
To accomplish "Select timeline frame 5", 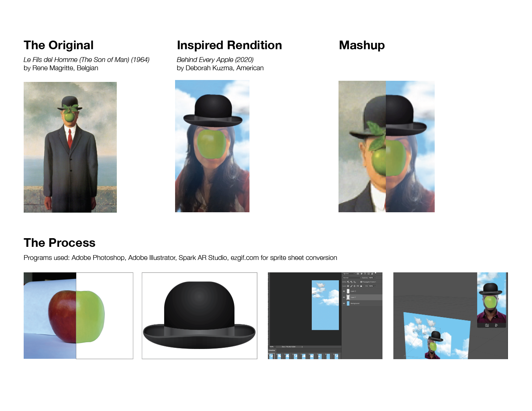I will pyautogui.click(x=304, y=356).
